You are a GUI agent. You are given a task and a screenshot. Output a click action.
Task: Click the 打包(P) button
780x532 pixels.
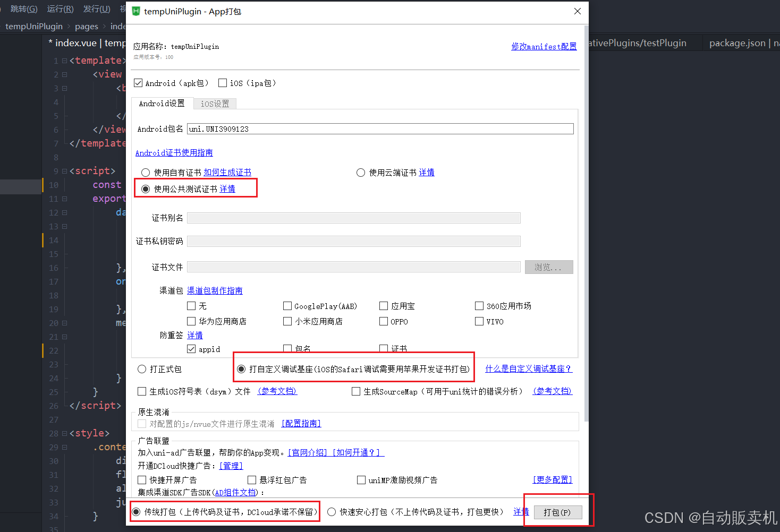557,512
